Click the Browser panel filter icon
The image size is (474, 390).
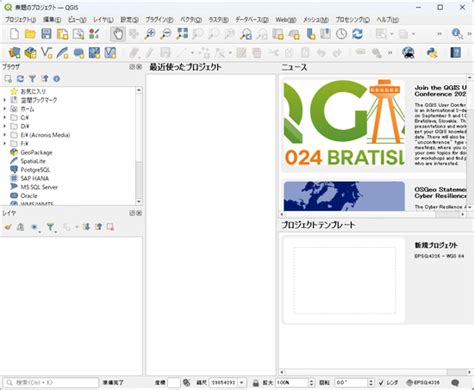click(32, 79)
